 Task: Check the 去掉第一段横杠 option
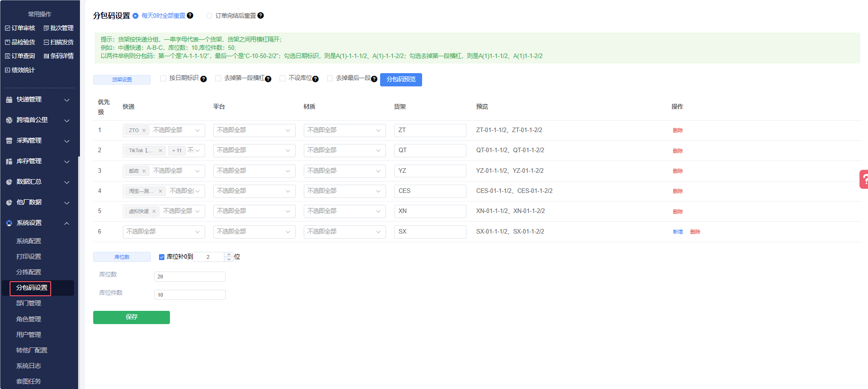coord(218,79)
